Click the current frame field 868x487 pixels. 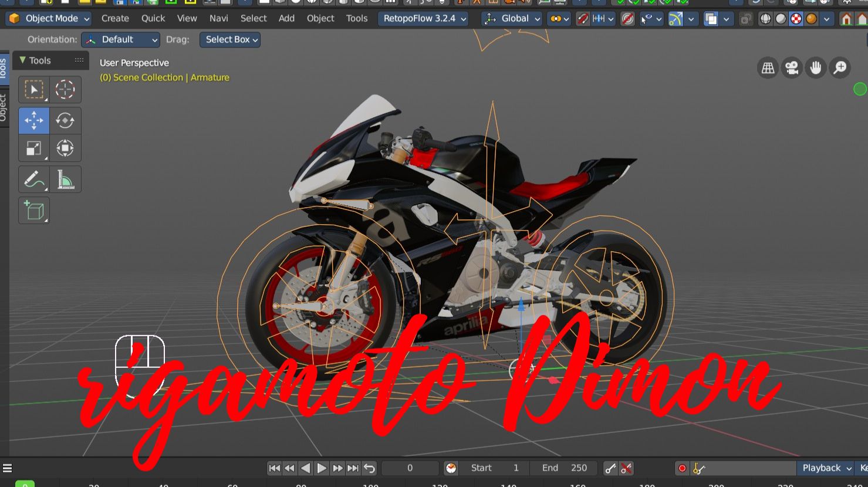click(x=410, y=468)
